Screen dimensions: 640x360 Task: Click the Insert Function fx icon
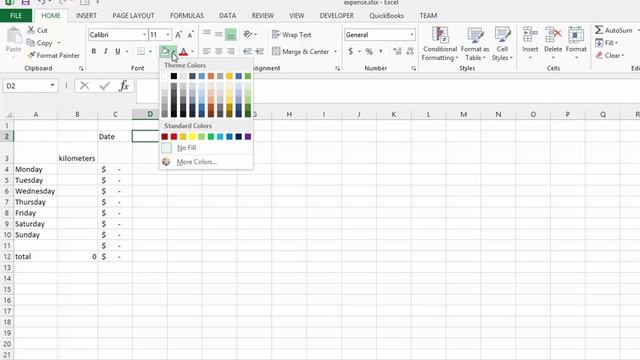124,86
